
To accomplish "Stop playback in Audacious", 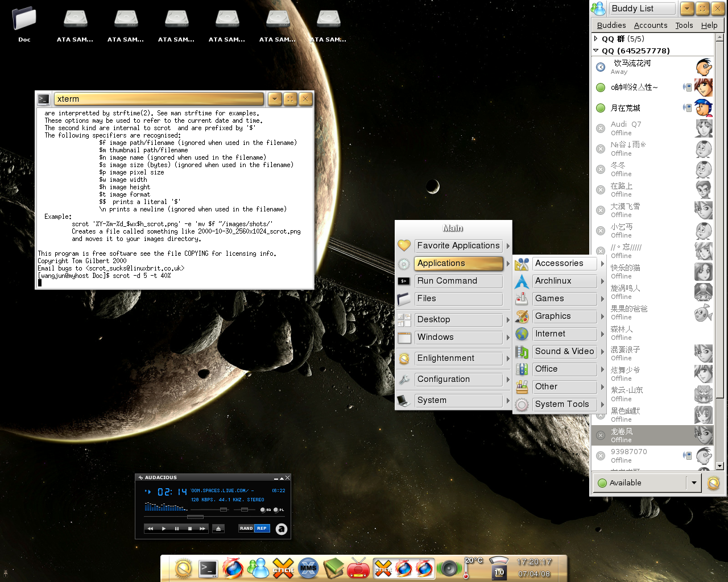I will coord(189,529).
